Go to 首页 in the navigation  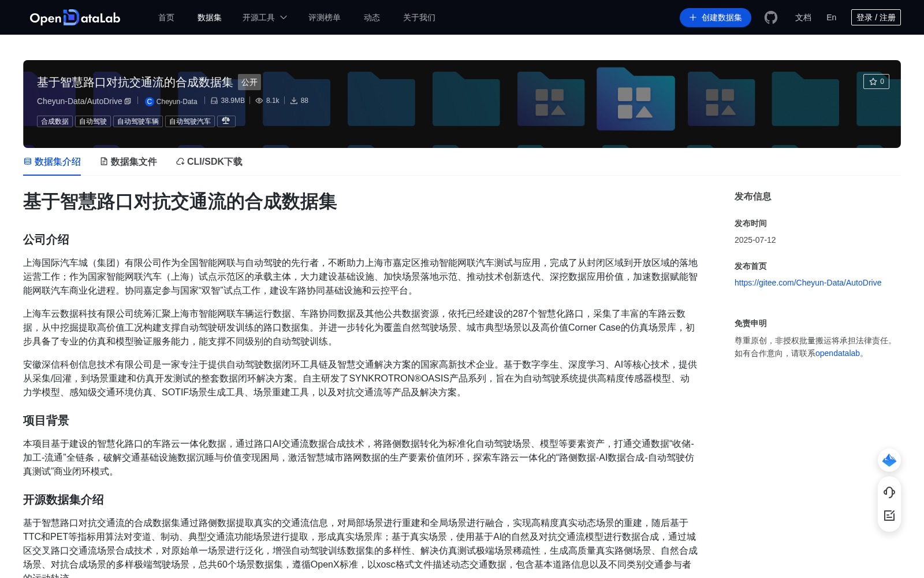point(166,17)
